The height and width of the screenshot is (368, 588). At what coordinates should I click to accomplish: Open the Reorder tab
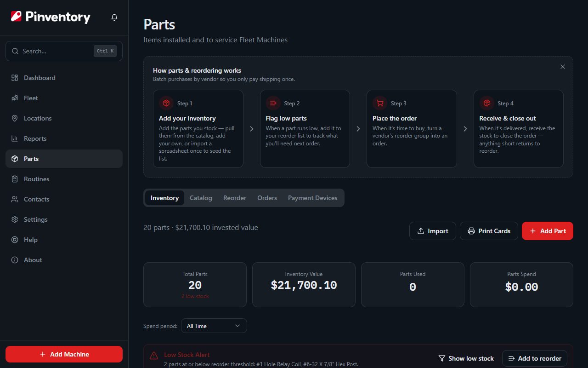click(x=235, y=198)
